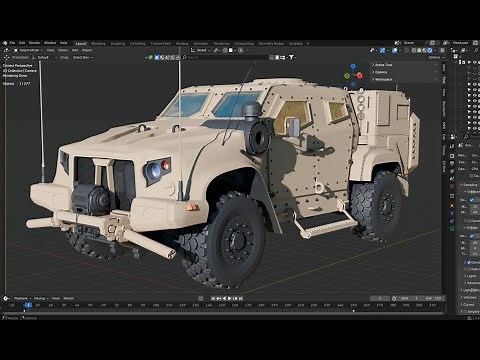This screenshot has height=360, width=480.
Task: Open the timeline Marker menu
Action: 69,298
